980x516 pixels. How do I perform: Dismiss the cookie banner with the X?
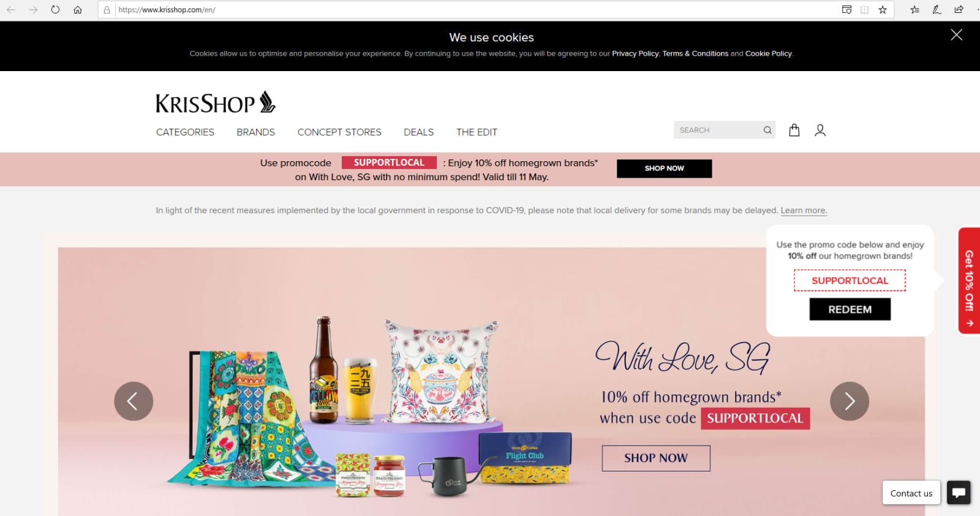tap(956, 35)
